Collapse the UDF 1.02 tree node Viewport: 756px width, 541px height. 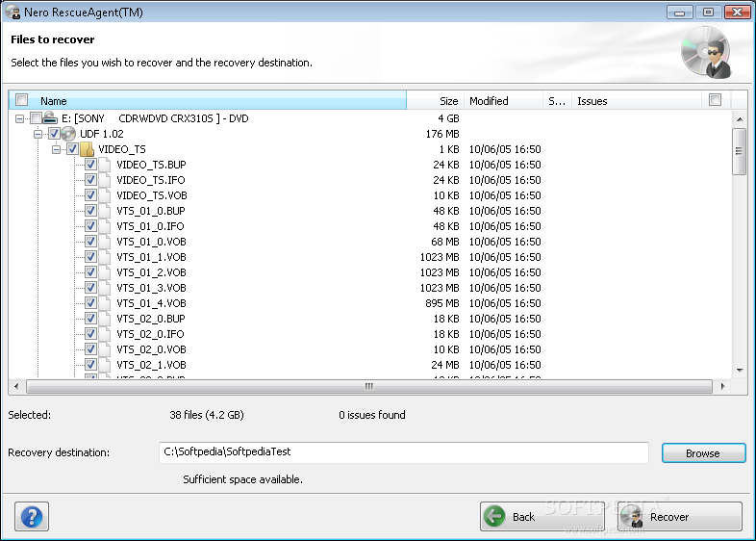click(x=38, y=134)
